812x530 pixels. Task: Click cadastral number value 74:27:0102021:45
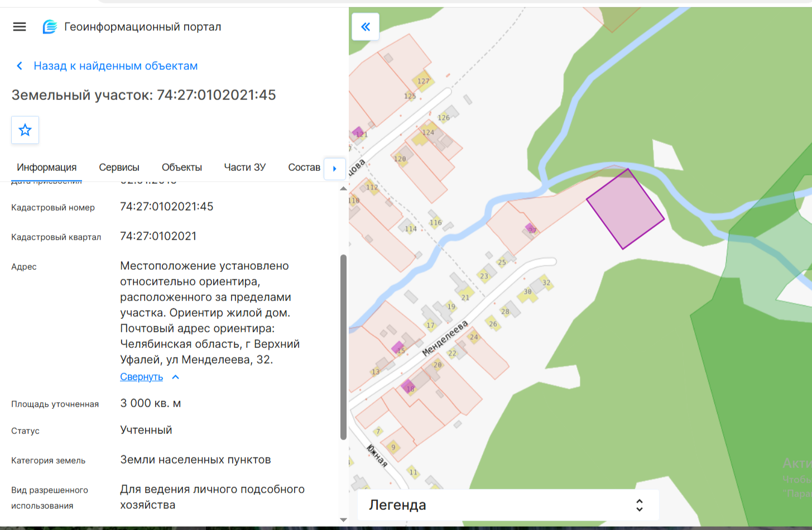coord(167,207)
